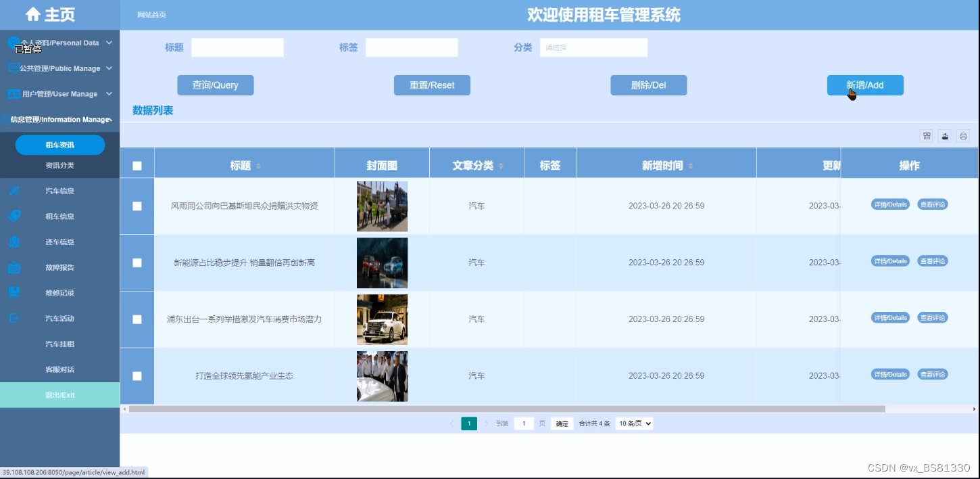Screen dimensions: 980x479
Task: Open 详情/Details for the 浦东出台一系列举措 row
Action: click(x=890, y=318)
